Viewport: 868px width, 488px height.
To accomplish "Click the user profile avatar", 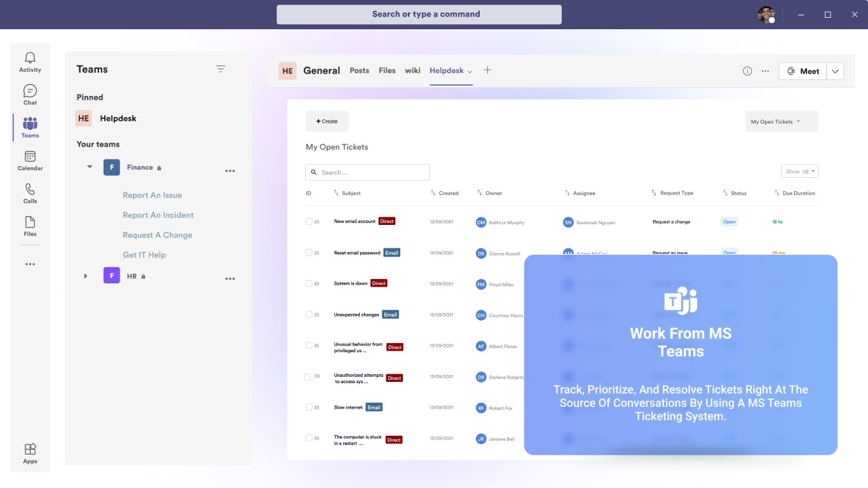I will click(766, 15).
